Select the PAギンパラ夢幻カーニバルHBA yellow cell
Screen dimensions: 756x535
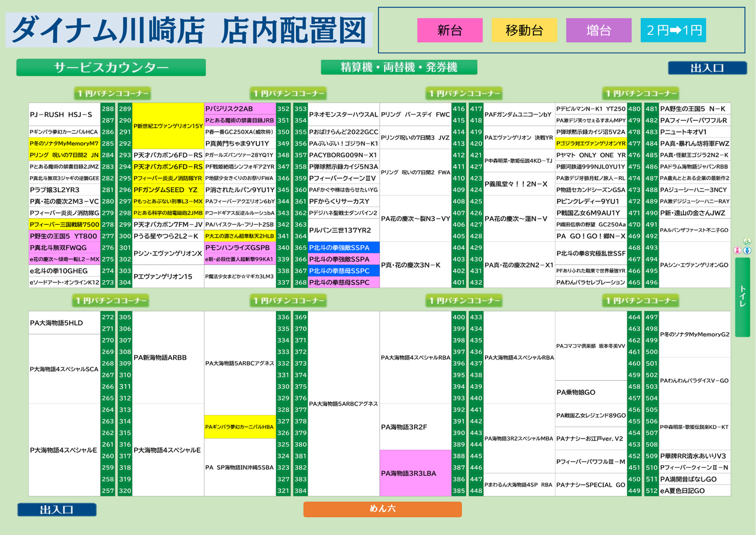(x=240, y=427)
